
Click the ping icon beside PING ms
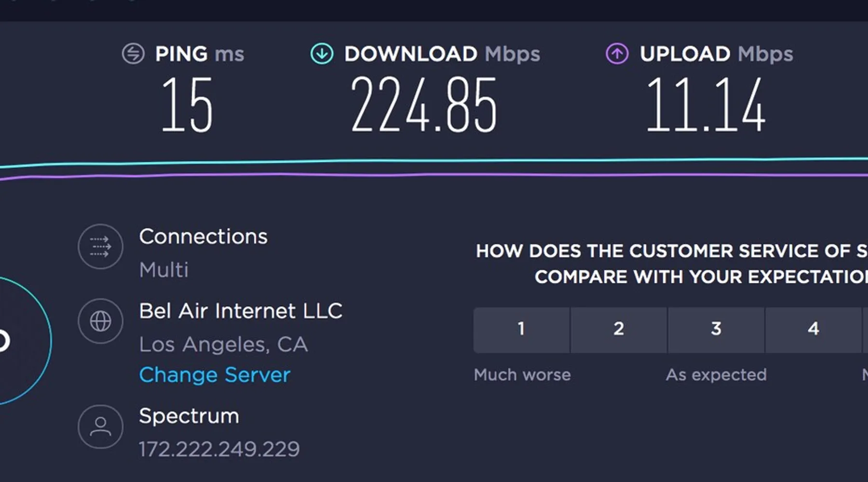pos(133,54)
